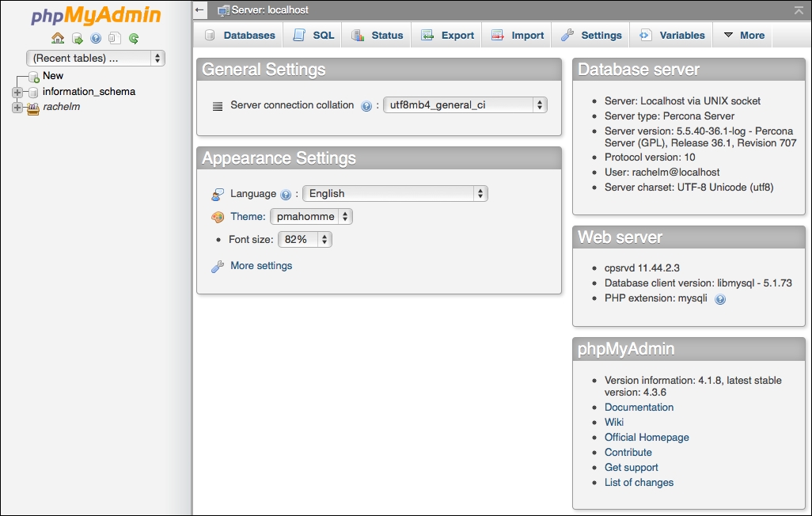812x516 pixels.
Task: Open the Font size dropdown
Action: (x=305, y=239)
